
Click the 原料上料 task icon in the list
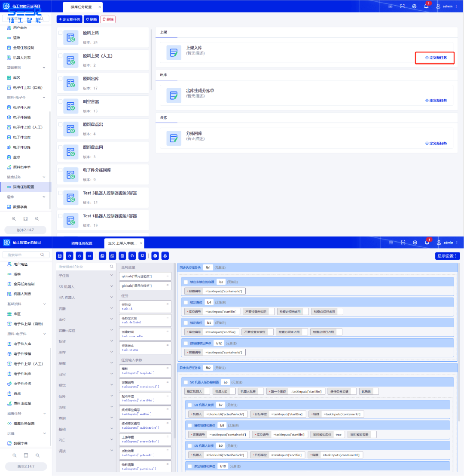pyautogui.click(x=71, y=38)
